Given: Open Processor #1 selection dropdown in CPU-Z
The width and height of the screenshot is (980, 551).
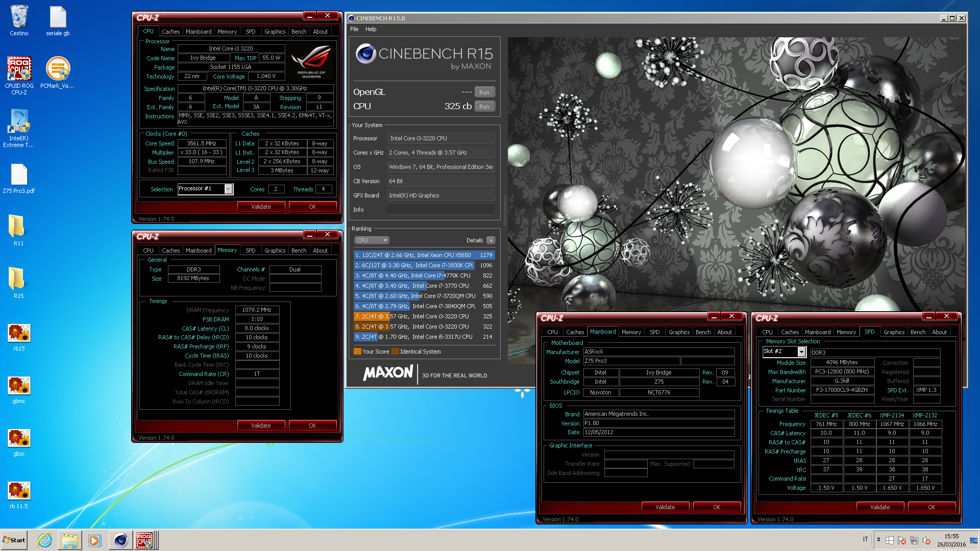Looking at the screenshot, I should 229,189.
